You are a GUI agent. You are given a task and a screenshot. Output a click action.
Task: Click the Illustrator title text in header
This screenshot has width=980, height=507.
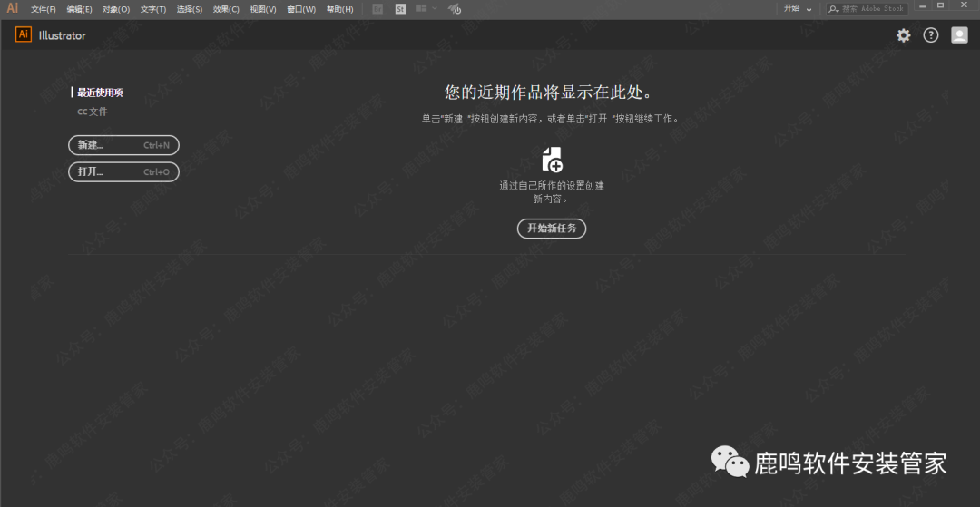tap(62, 35)
